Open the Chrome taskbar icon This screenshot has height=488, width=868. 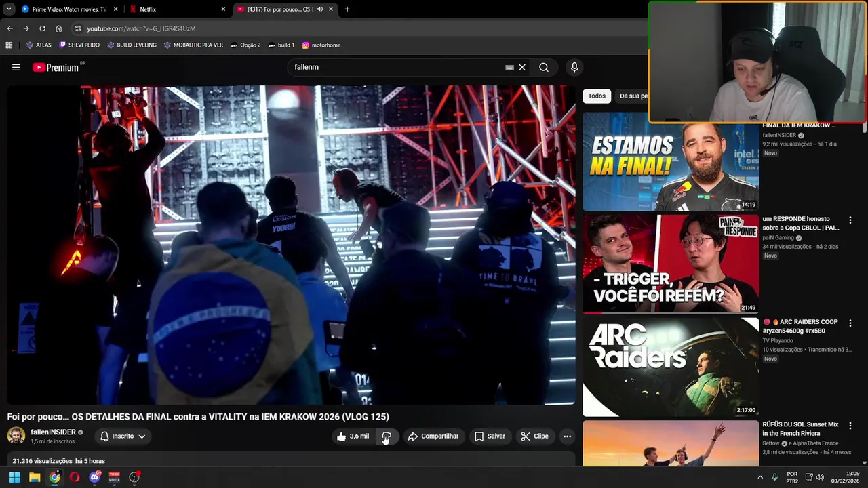(54, 477)
